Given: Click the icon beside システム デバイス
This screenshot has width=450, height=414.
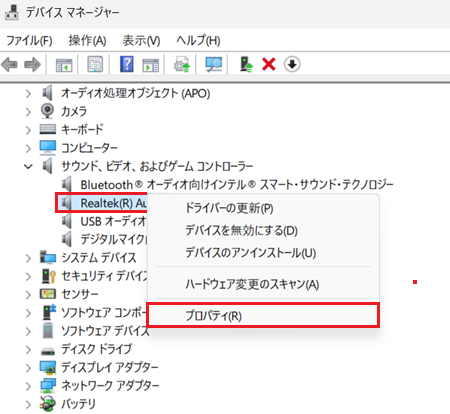Looking at the screenshot, I should pyautogui.click(x=48, y=257).
